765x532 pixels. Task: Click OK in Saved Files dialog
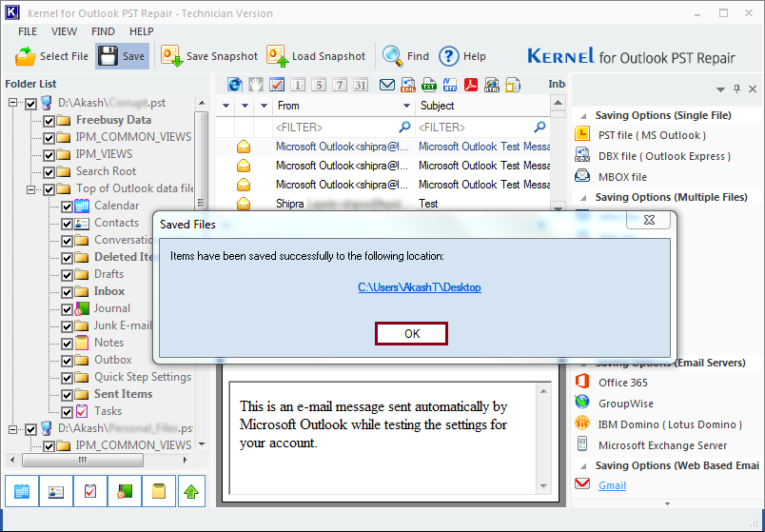pyautogui.click(x=411, y=333)
